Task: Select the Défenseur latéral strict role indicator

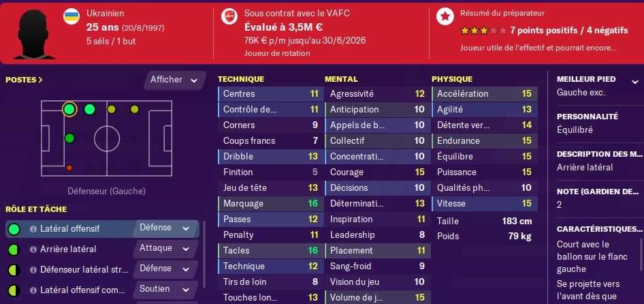Action: 14,269
